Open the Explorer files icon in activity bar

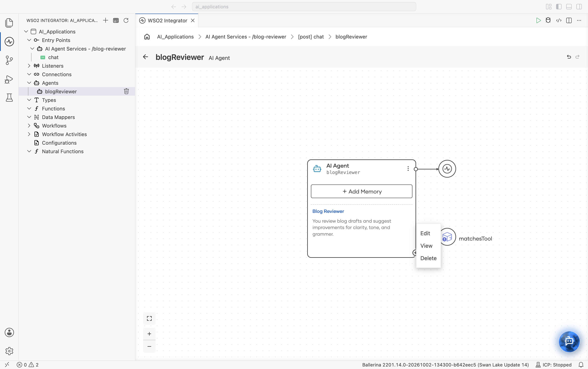[9, 23]
